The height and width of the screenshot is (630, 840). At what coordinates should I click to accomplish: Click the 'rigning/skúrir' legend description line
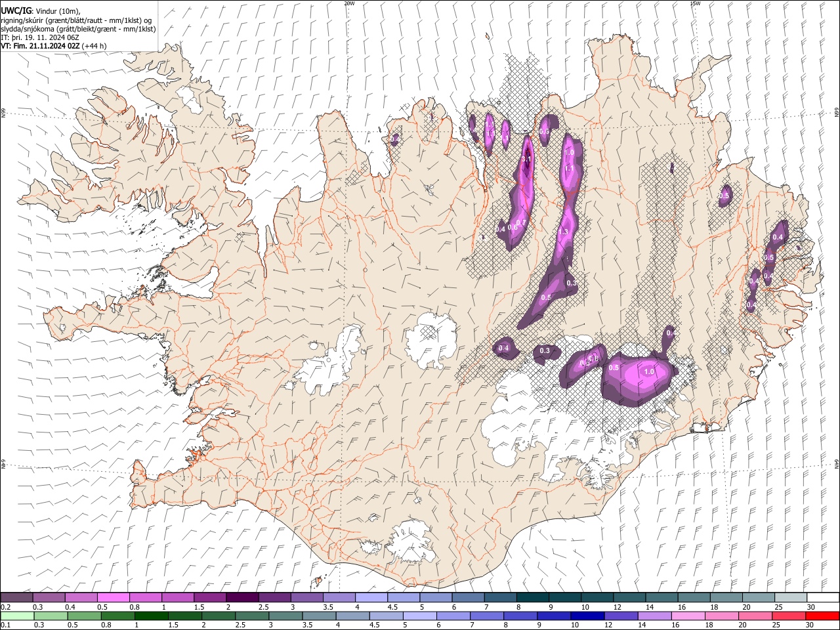point(76,20)
